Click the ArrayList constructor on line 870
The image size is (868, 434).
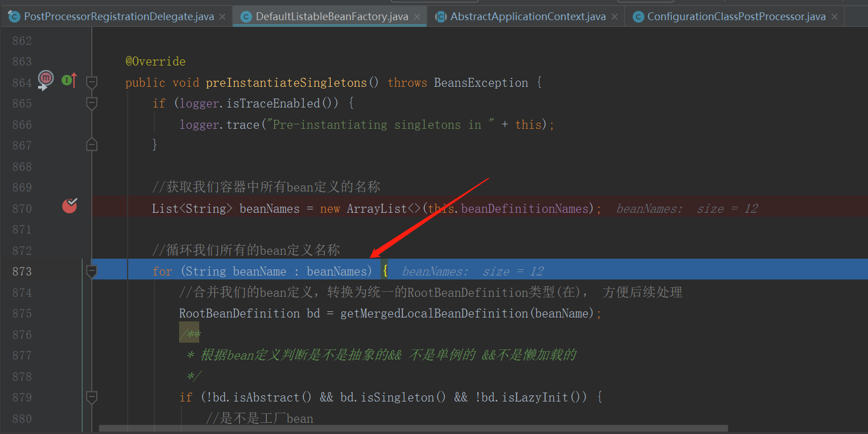(x=377, y=209)
